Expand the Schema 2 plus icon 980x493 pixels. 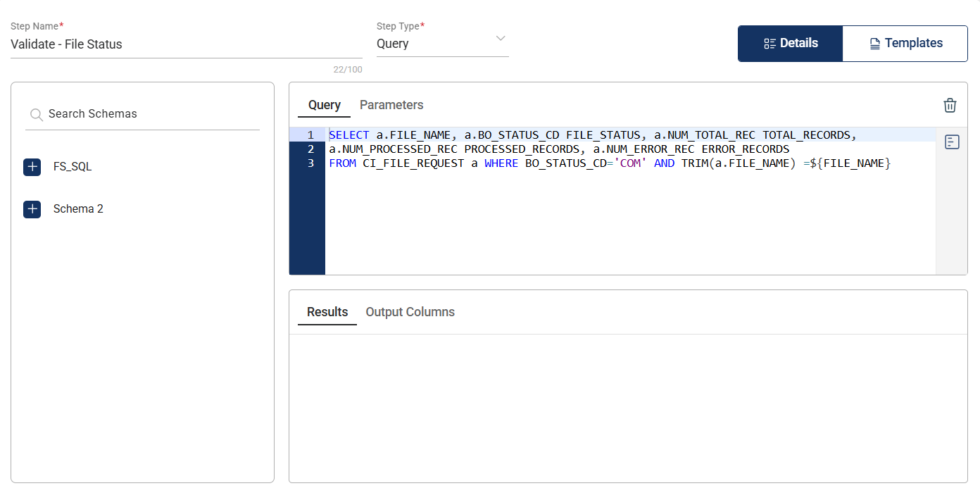[32, 209]
